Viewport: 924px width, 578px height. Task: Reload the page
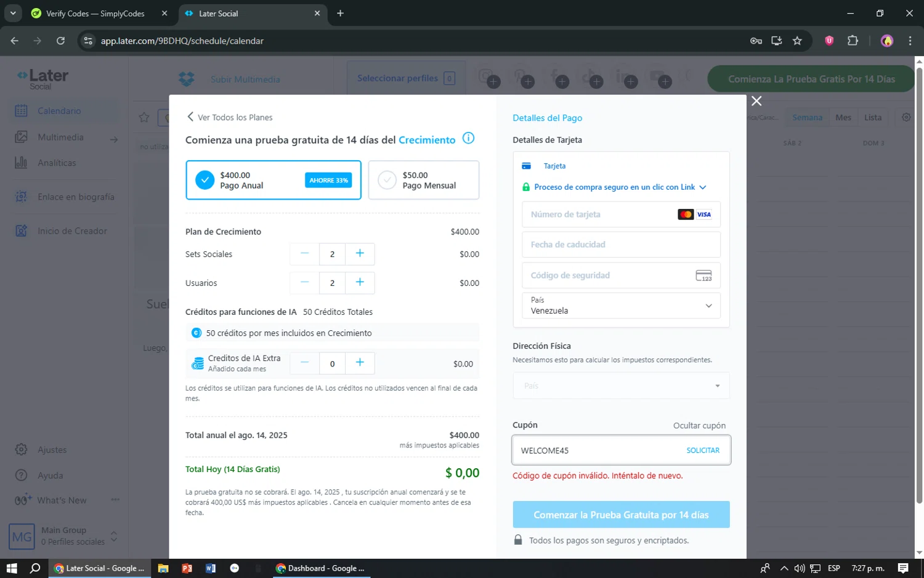tap(60, 41)
